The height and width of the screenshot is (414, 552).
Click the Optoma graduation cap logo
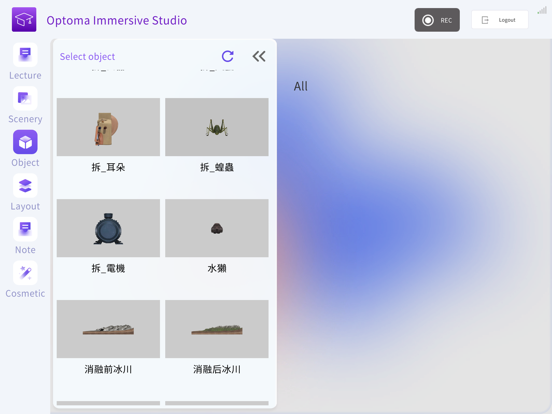point(24,20)
